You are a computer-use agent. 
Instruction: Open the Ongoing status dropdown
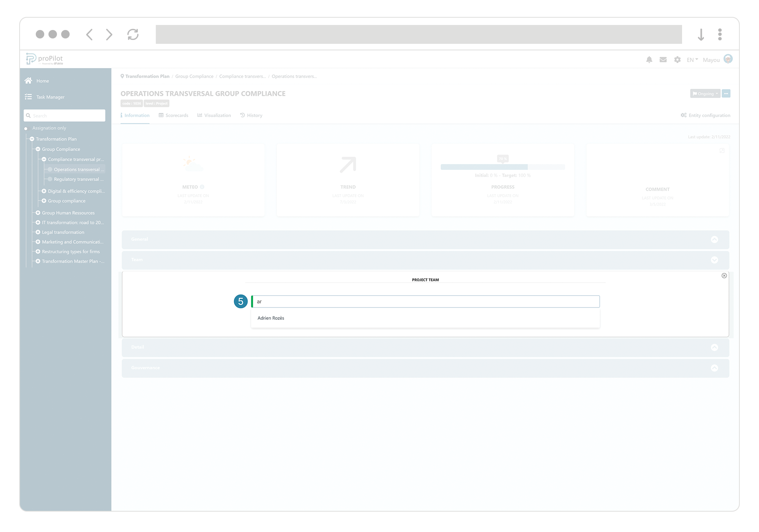tap(705, 93)
